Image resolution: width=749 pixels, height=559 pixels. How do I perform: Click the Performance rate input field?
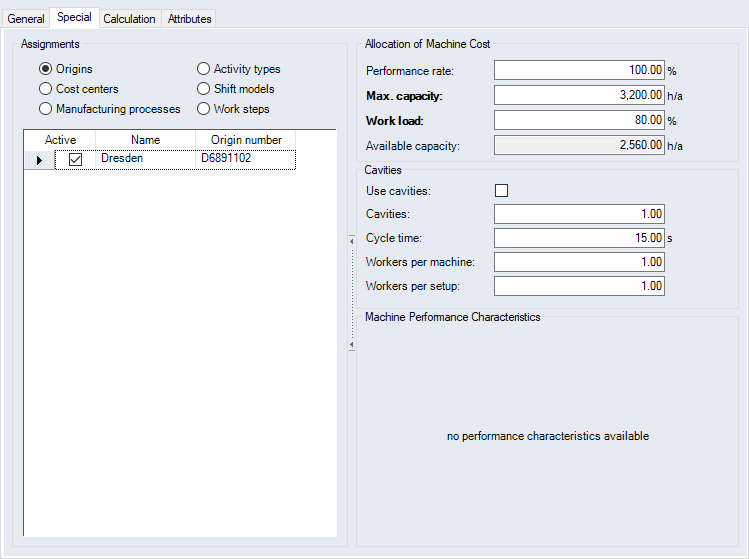pos(579,70)
